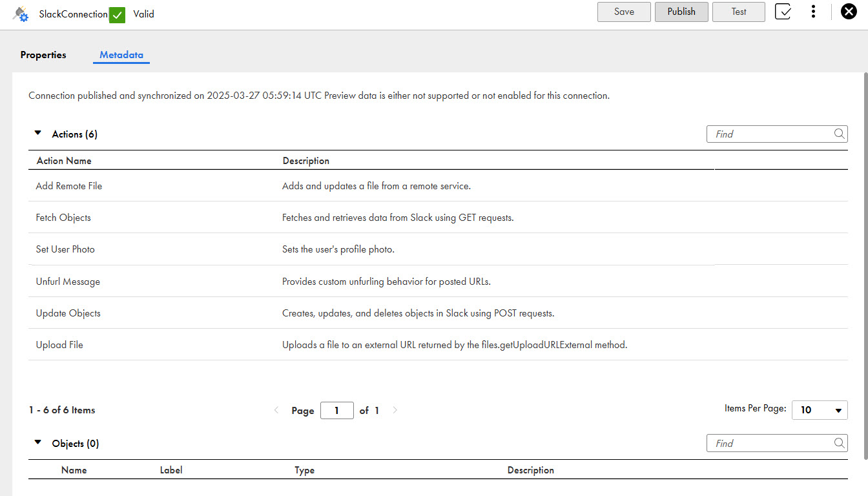Open the three-dot more options menu

pyautogui.click(x=813, y=12)
